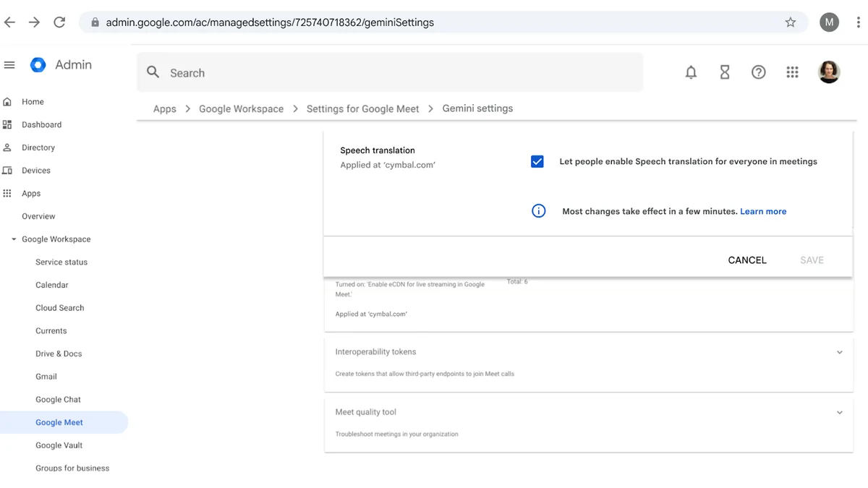The width and height of the screenshot is (868, 488).
Task: Open the main hamburger menu
Action: tap(9, 65)
